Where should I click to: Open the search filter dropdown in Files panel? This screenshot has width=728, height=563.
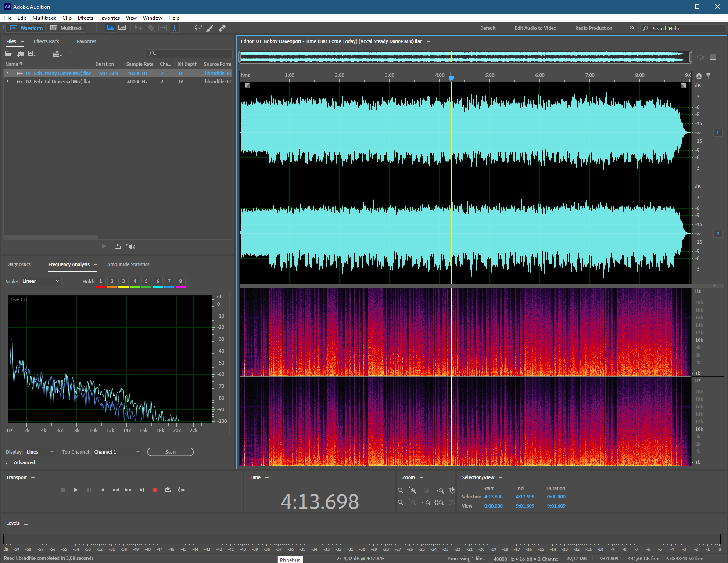click(152, 54)
